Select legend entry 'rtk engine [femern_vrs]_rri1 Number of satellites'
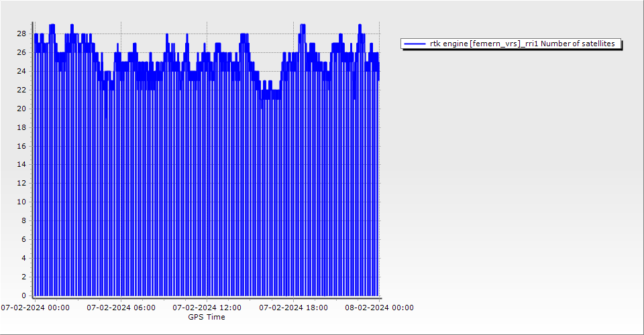 tap(522, 44)
